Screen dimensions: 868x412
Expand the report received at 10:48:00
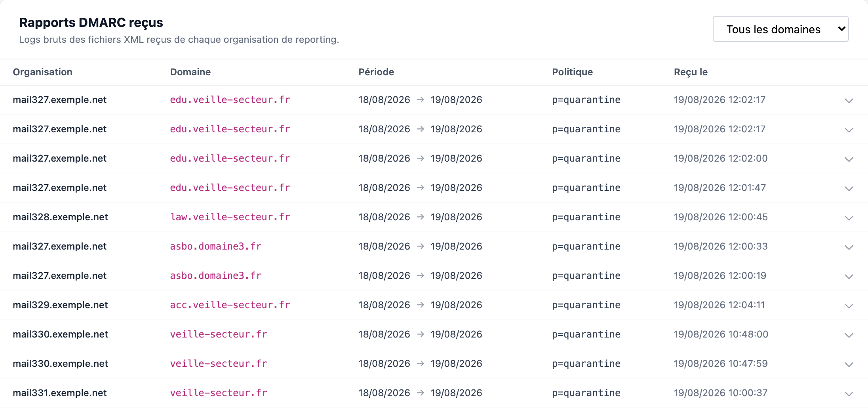(x=849, y=335)
